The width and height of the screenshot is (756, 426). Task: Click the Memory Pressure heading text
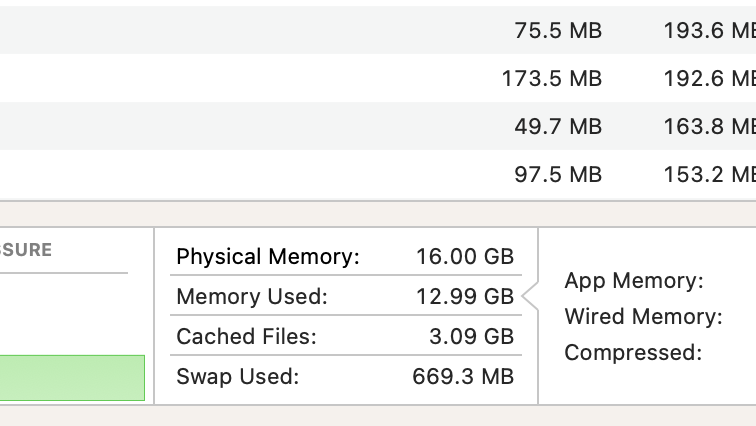(26, 250)
